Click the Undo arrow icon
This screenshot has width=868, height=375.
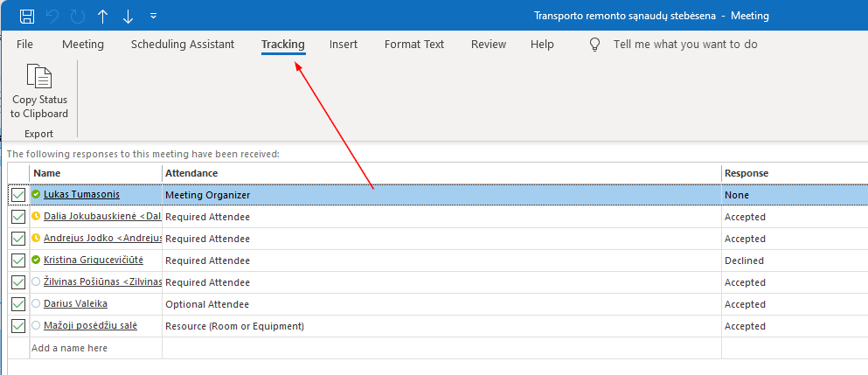(54, 16)
